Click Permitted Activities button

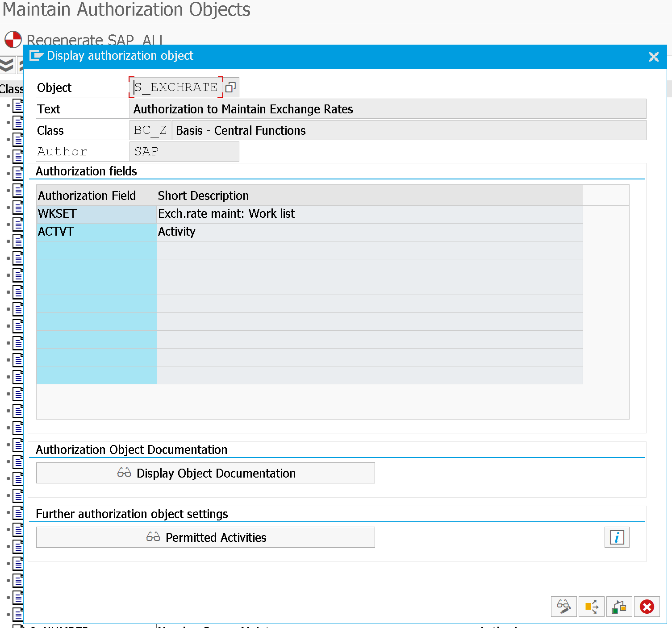coord(205,537)
